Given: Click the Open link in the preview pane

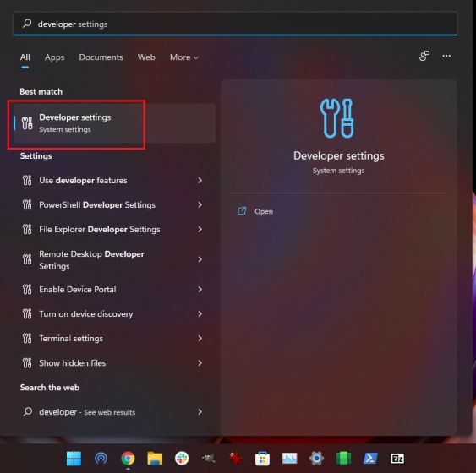Looking at the screenshot, I should point(264,211).
